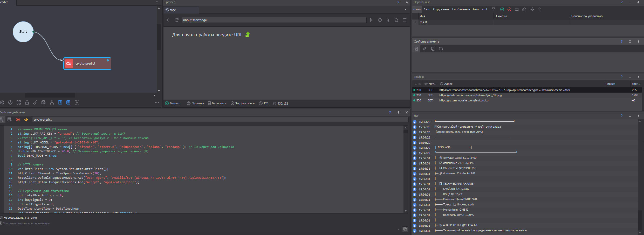Open the variables filter funnel icon
The height and width of the screenshot is (235, 644).
pyautogui.click(x=493, y=9)
